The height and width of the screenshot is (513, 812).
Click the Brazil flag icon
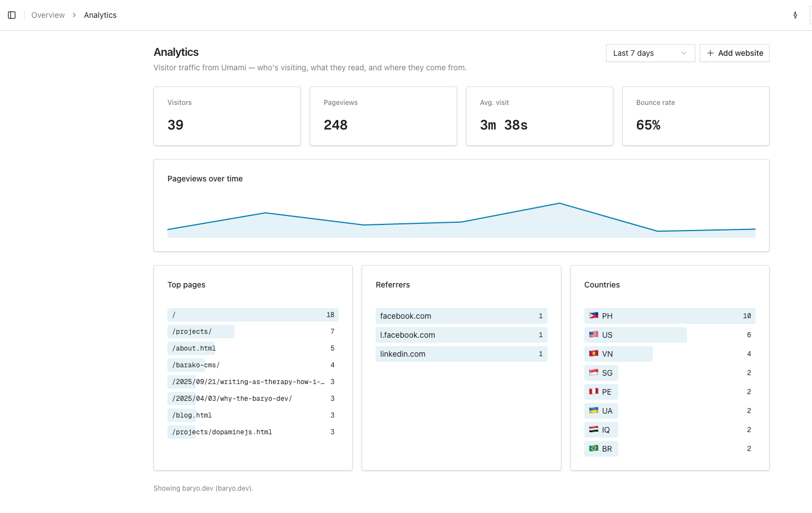[x=594, y=448]
